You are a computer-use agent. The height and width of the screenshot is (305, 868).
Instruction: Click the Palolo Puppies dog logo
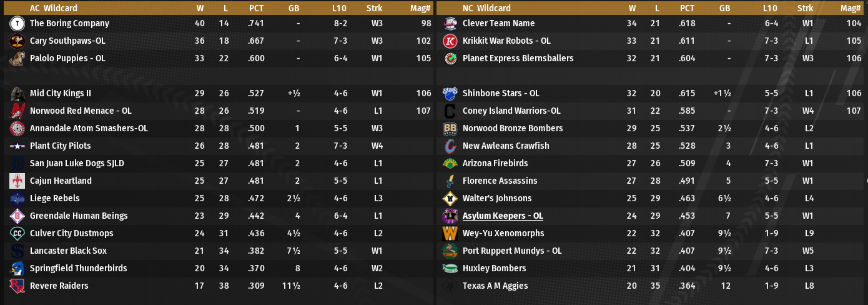point(17,59)
